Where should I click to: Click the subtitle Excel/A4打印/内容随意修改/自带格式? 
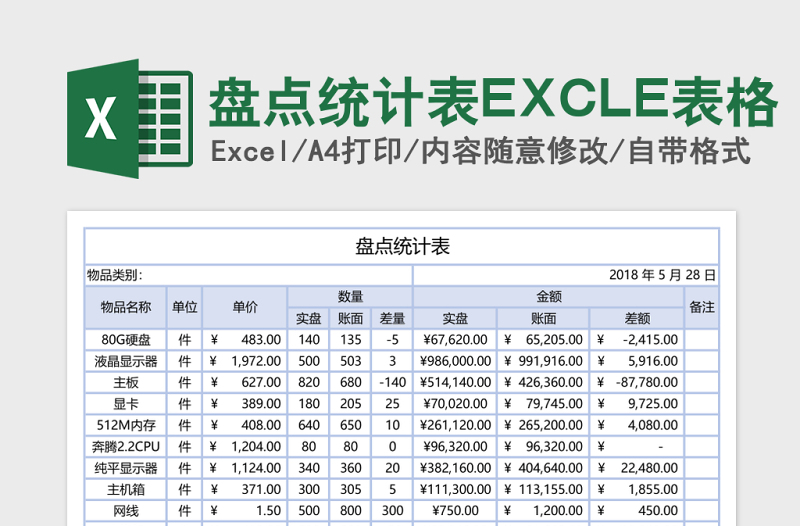480,152
